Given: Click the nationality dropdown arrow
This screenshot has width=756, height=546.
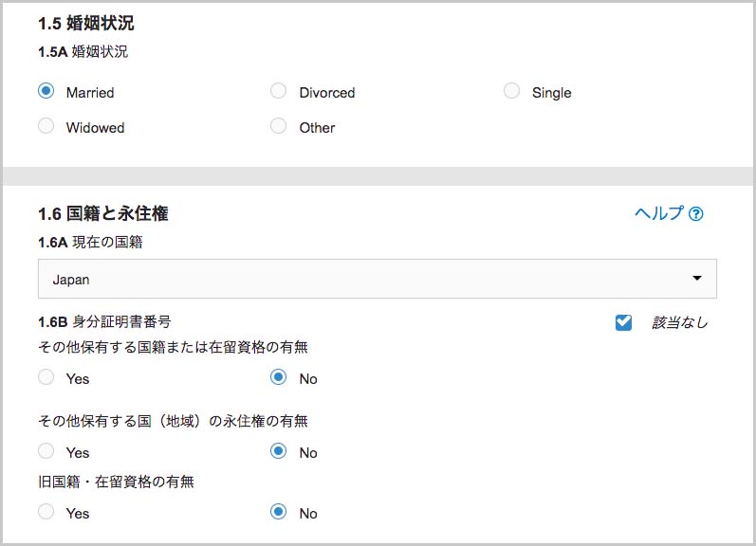Looking at the screenshot, I should click(696, 278).
